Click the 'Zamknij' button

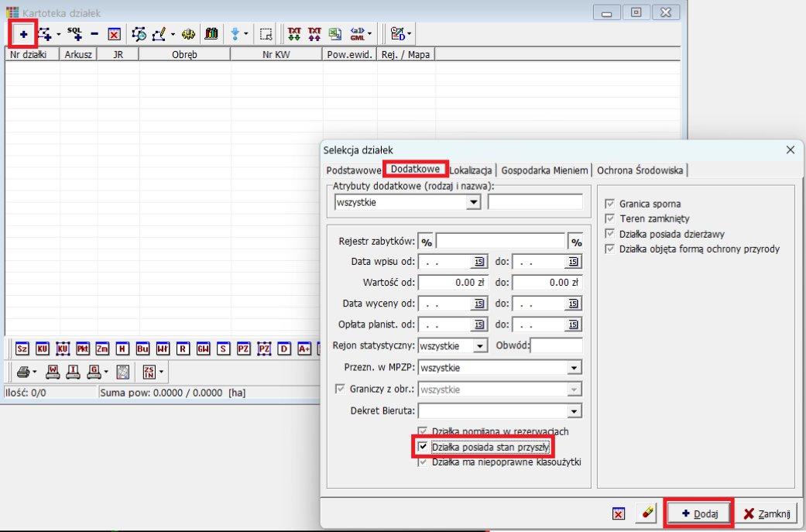point(767,513)
